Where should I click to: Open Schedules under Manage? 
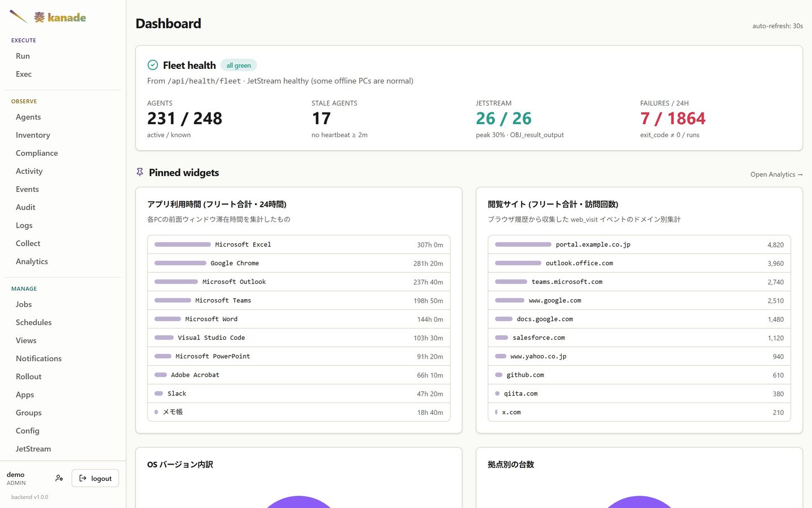pyautogui.click(x=63, y=322)
